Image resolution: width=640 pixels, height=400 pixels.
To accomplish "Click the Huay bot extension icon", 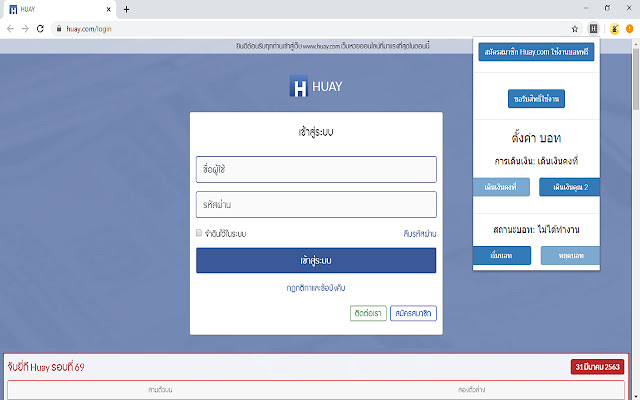I will click(x=593, y=29).
